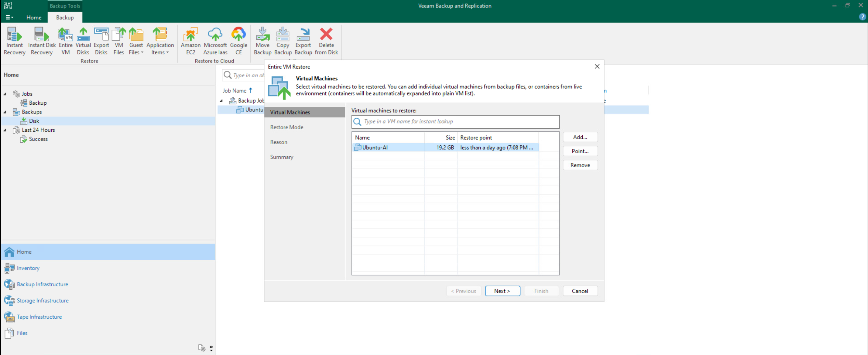The image size is (868, 355).
Task: Sort by the Job Name column header
Action: click(235, 91)
